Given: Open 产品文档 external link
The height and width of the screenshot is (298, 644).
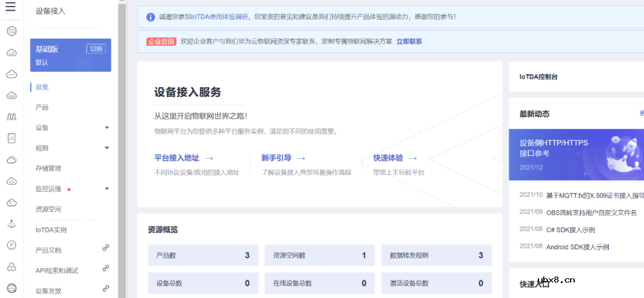Looking at the screenshot, I should coord(48,250).
